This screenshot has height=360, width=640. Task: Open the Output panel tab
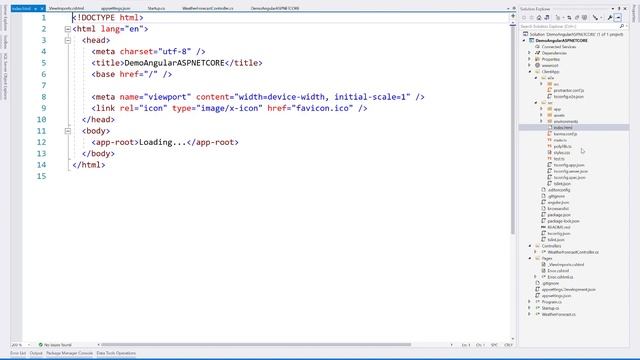click(36, 353)
